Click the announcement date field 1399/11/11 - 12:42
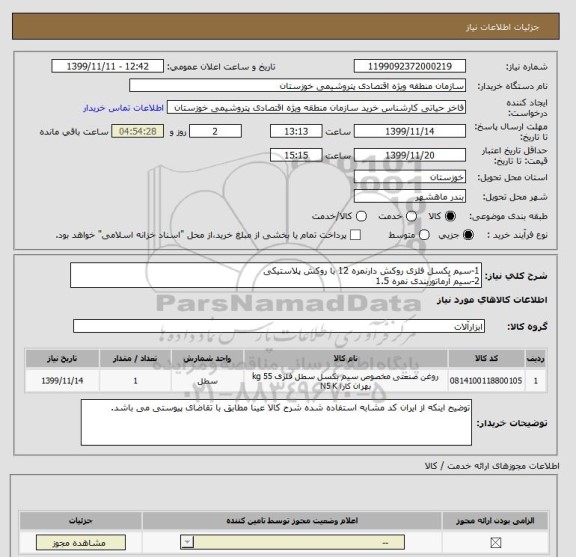 pos(108,67)
